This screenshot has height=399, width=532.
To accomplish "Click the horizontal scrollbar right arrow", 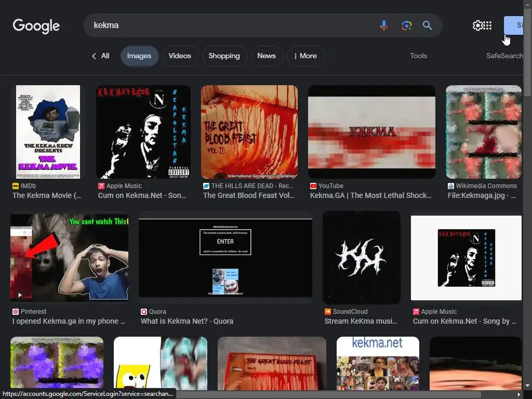I will click(519, 394).
